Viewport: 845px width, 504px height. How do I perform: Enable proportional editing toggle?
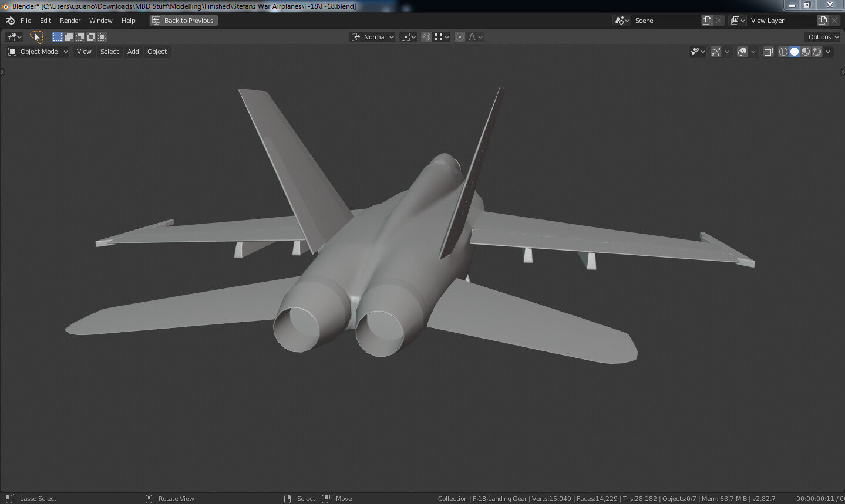tap(460, 37)
